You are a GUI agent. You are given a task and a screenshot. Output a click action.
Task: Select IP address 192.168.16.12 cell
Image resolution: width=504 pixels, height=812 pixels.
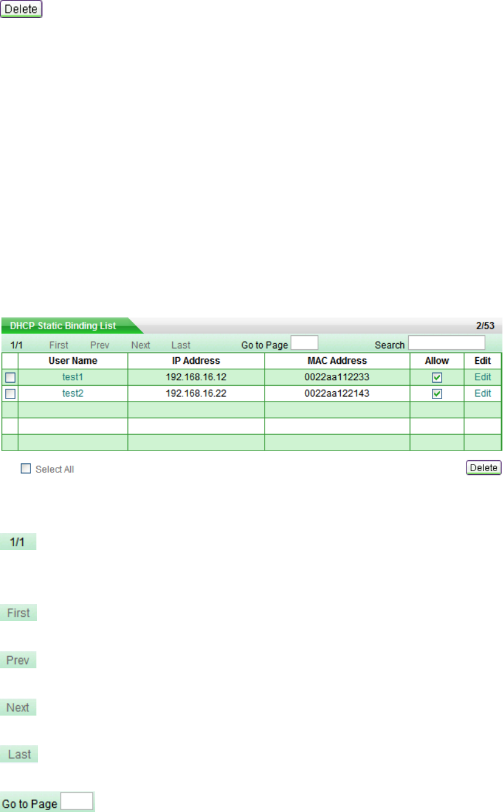point(196,377)
